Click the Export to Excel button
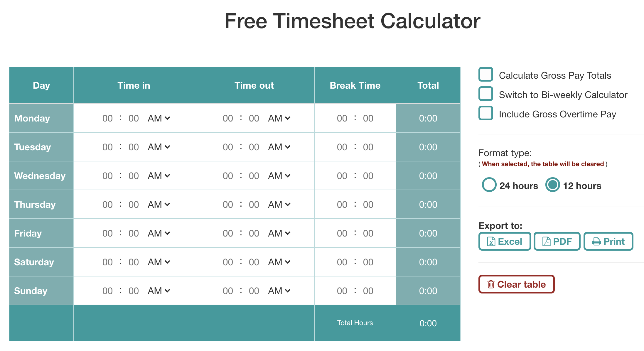Image resolution: width=644 pixels, height=351 pixels. (x=502, y=241)
